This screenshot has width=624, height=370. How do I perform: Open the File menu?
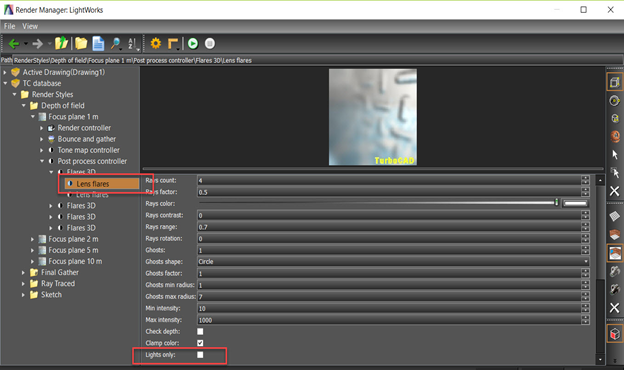[x=10, y=26]
